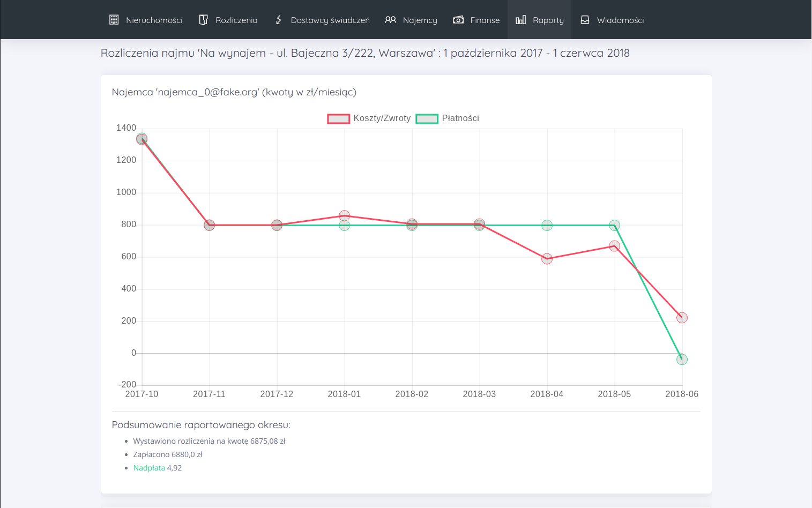The height and width of the screenshot is (508, 812).
Task: Open the Finanse section
Action: 476,20
